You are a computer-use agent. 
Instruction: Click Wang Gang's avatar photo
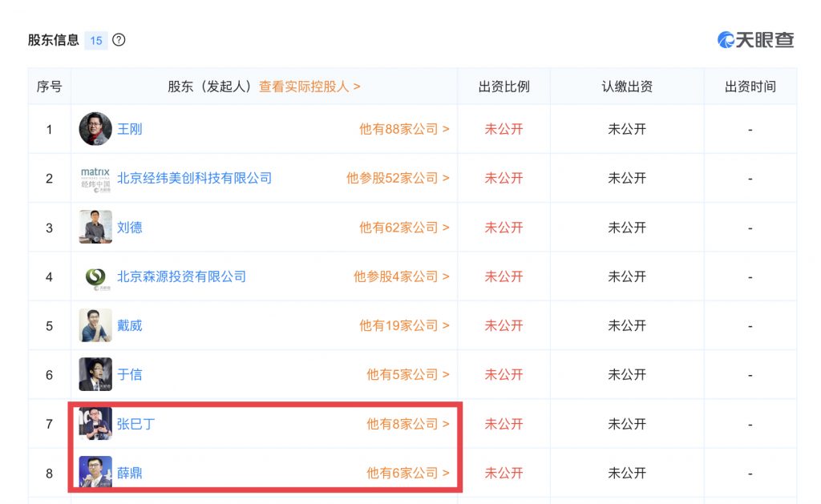click(95, 129)
